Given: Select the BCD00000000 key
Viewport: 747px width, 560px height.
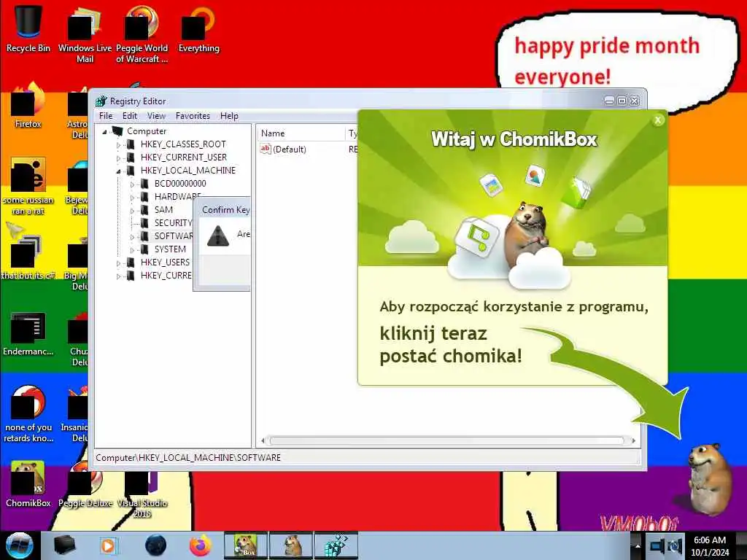Looking at the screenshot, I should click(x=180, y=183).
